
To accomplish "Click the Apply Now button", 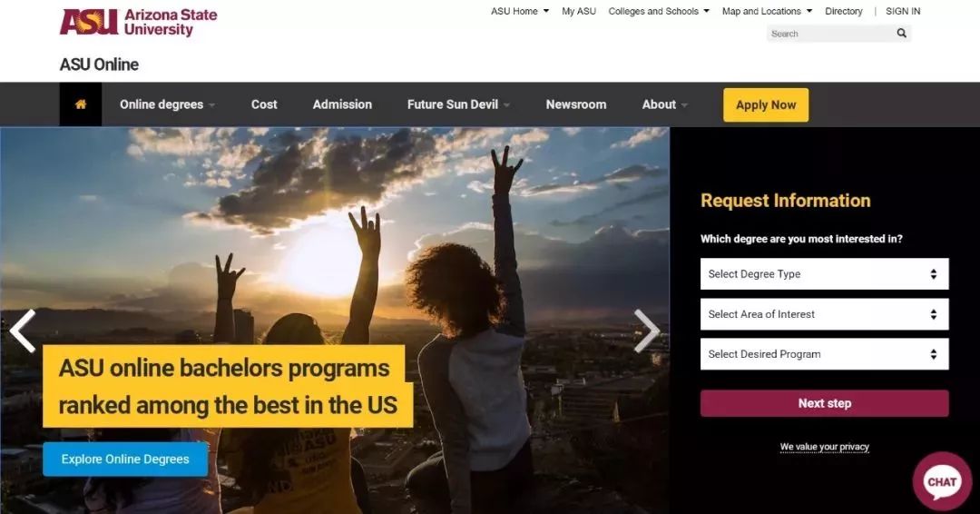I will [x=766, y=105].
